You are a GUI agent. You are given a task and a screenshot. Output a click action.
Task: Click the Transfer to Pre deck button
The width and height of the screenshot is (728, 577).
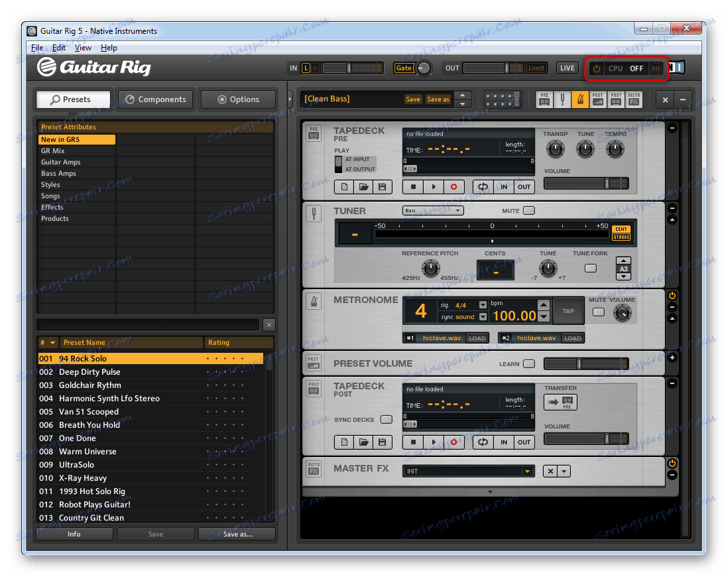(560, 403)
